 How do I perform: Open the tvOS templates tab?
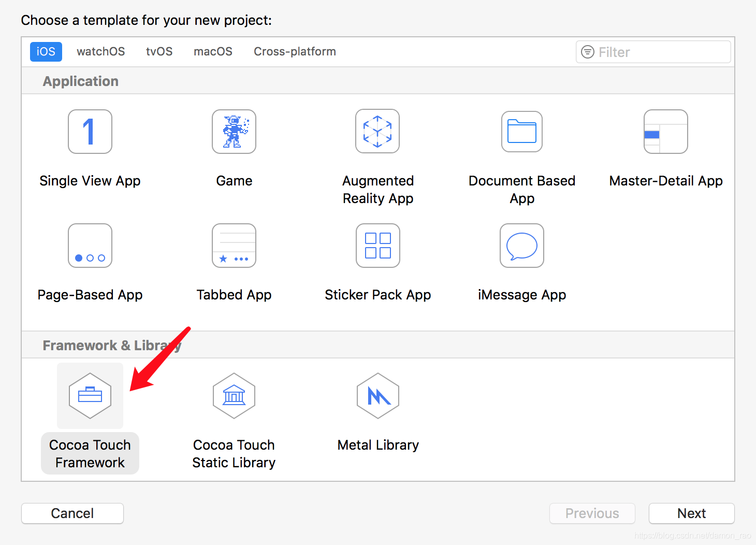[159, 52]
